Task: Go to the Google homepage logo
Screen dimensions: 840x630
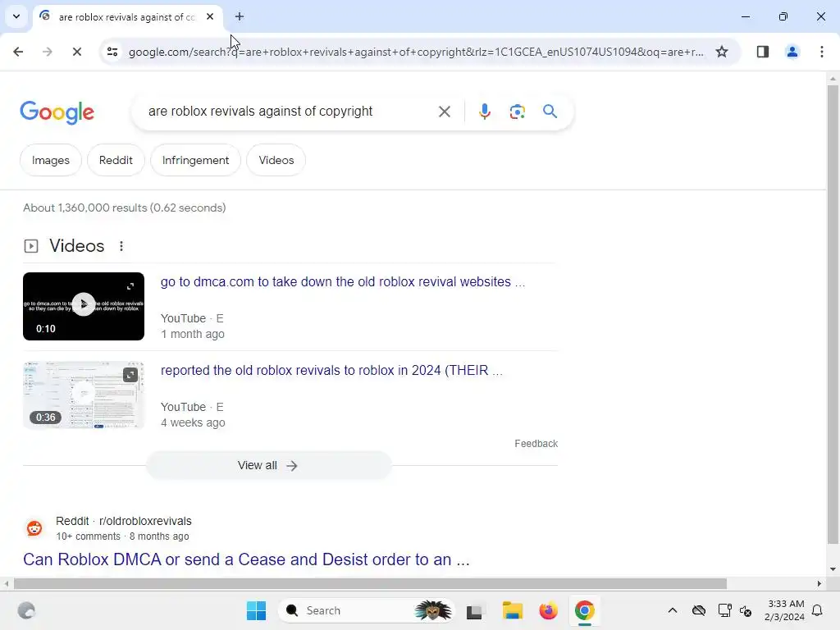Action: point(57,112)
